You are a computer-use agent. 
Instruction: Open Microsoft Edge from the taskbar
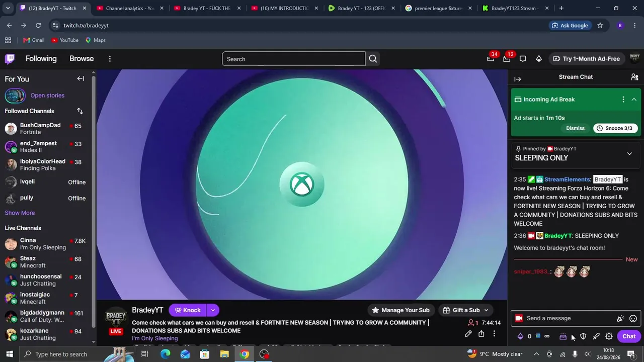[165, 354]
